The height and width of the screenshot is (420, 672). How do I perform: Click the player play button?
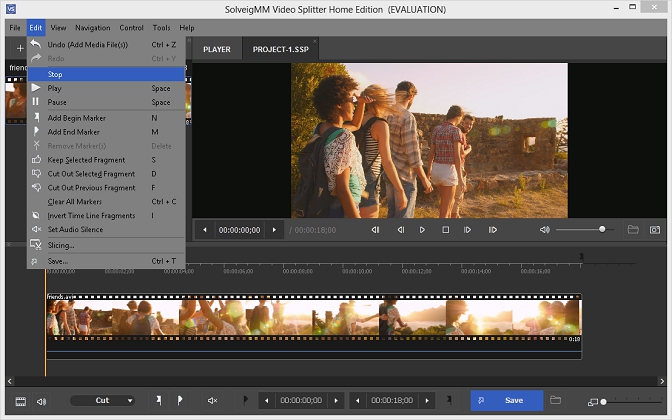(422, 230)
